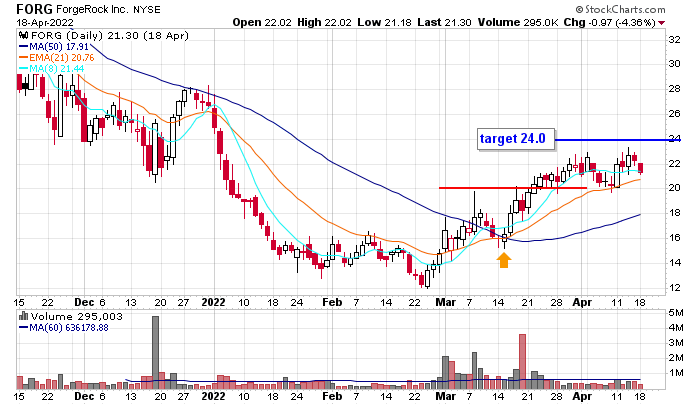Click the MA(60) legend line swatch in volume panel
The height and width of the screenshot is (405, 700).
[23, 328]
